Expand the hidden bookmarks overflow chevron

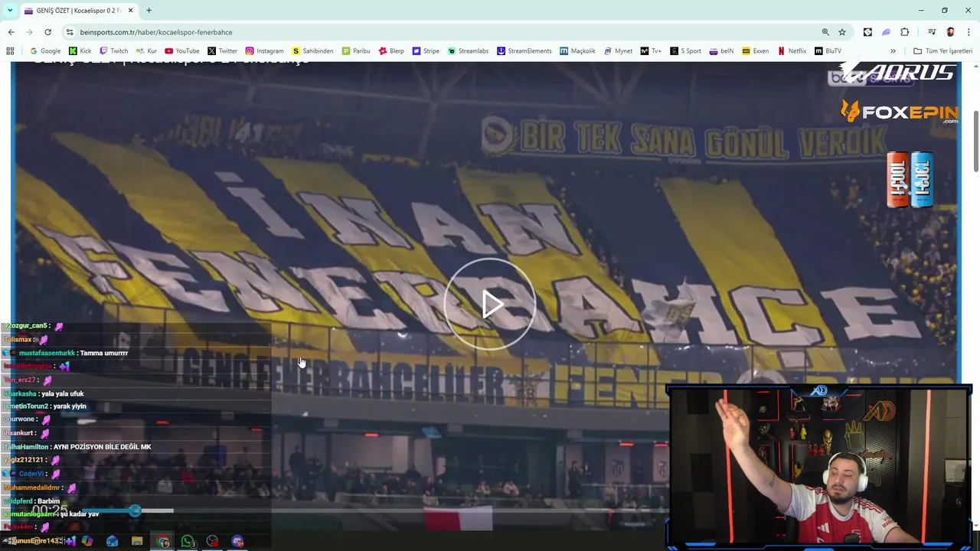click(893, 51)
